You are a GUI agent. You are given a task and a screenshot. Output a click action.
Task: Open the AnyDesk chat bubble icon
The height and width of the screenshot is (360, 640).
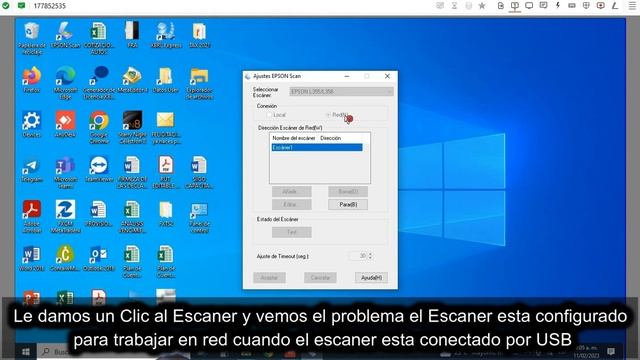click(543, 6)
